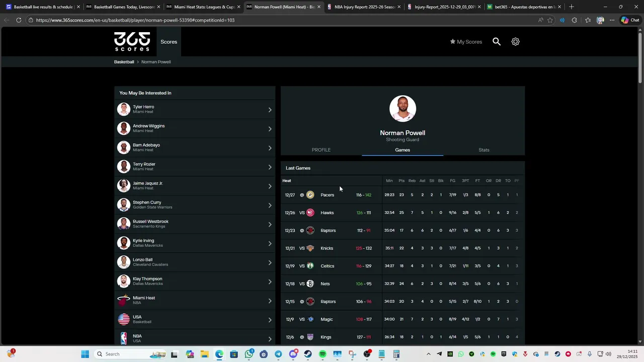Click the Russell Westbrook row chevron
This screenshot has width=644, height=362.
270,224
